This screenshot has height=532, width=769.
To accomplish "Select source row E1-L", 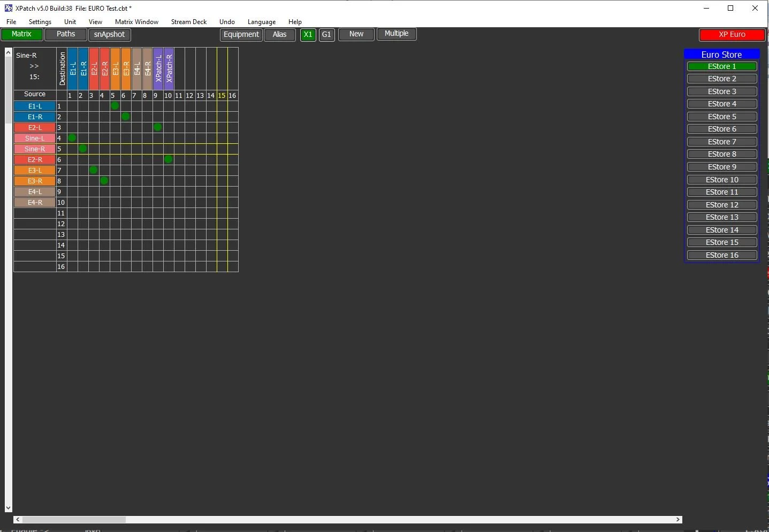I will (x=35, y=106).
